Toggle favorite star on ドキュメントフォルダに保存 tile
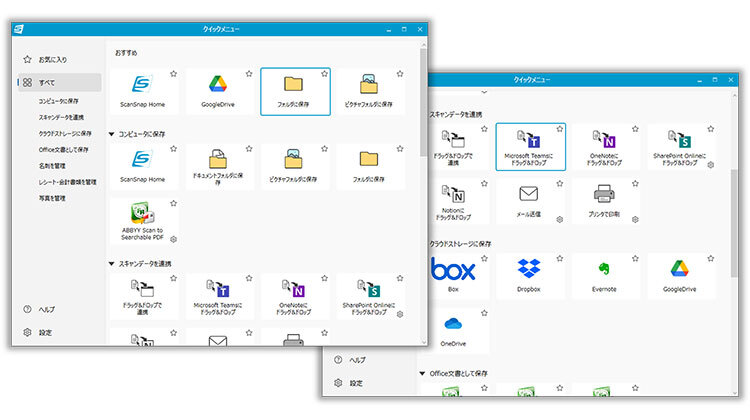Viewport: 750px width, 420px height. [249, 149]
